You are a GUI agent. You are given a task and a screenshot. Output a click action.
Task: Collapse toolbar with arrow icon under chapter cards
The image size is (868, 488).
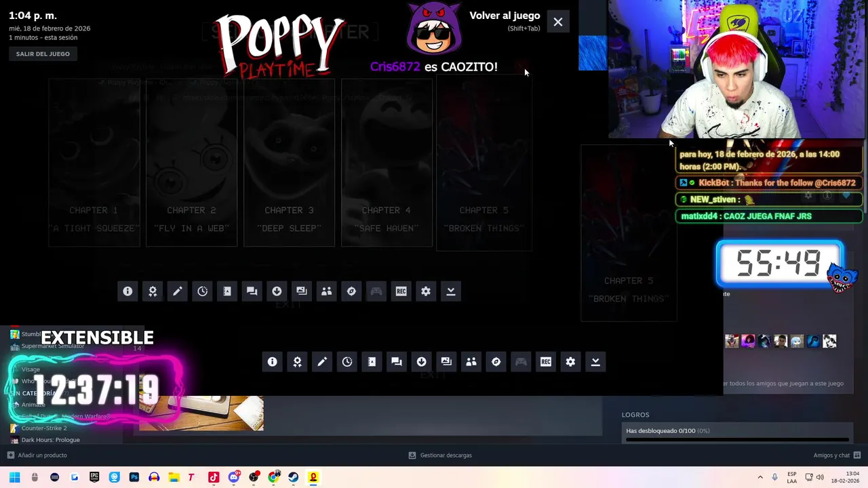pyautogui.click(x=450, y=291)
